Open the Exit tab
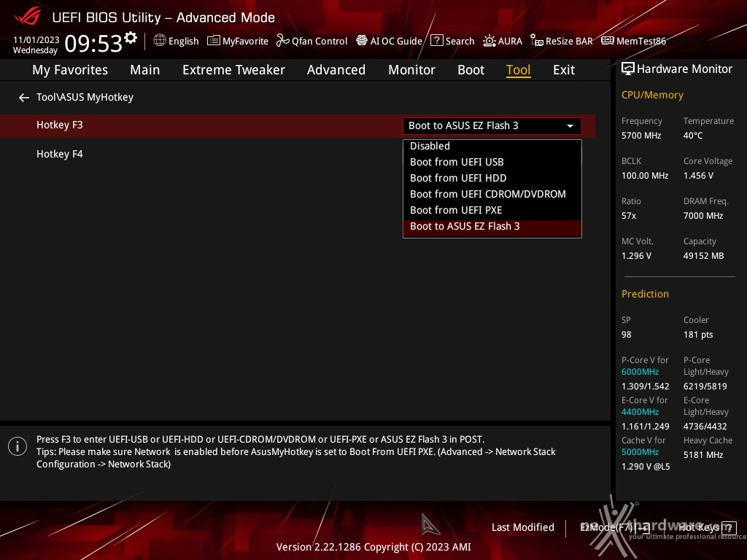The image size is (747, 560). pyautogui.click(x=564, y=70)
